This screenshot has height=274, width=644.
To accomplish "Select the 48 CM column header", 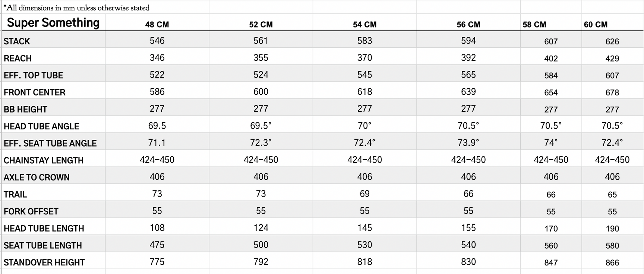I will point(157,25).
